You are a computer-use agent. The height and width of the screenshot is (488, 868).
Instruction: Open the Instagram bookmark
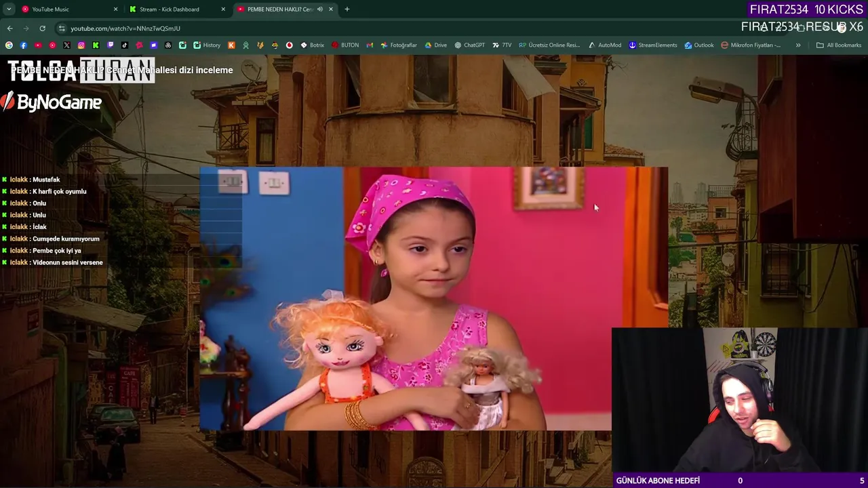(x=81, y=45)
